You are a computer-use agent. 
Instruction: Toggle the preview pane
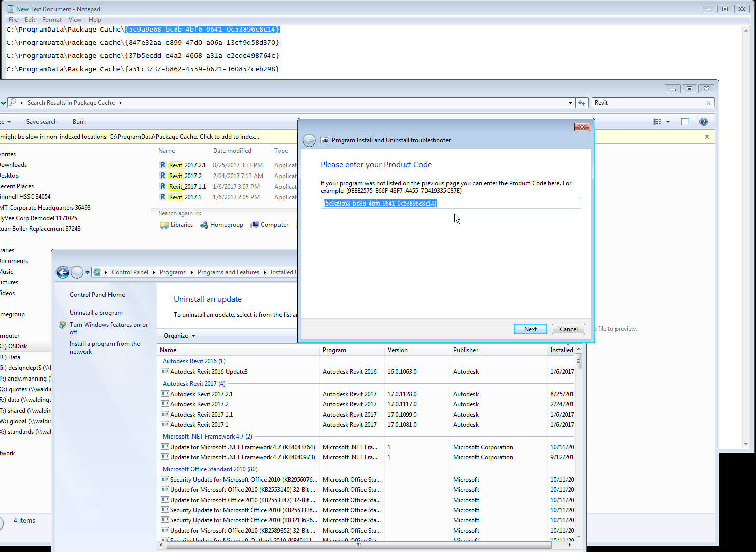click(685, 122)
